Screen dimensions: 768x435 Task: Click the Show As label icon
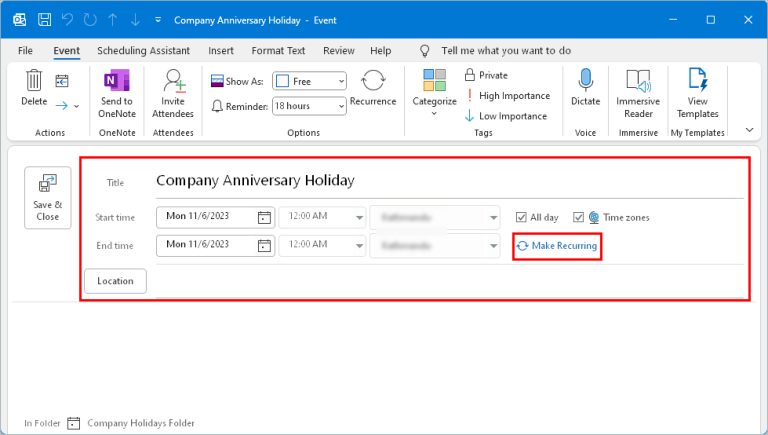(x=217, y=81)
